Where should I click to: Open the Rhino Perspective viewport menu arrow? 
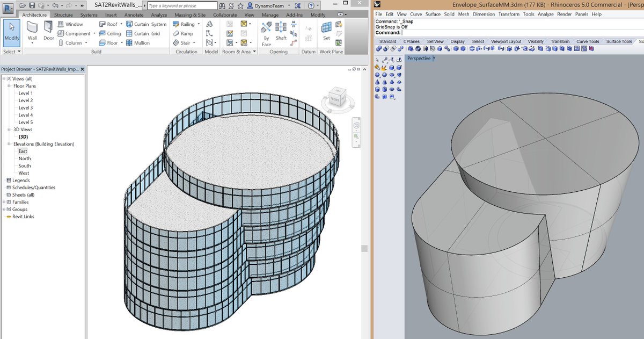click(434, 58)
